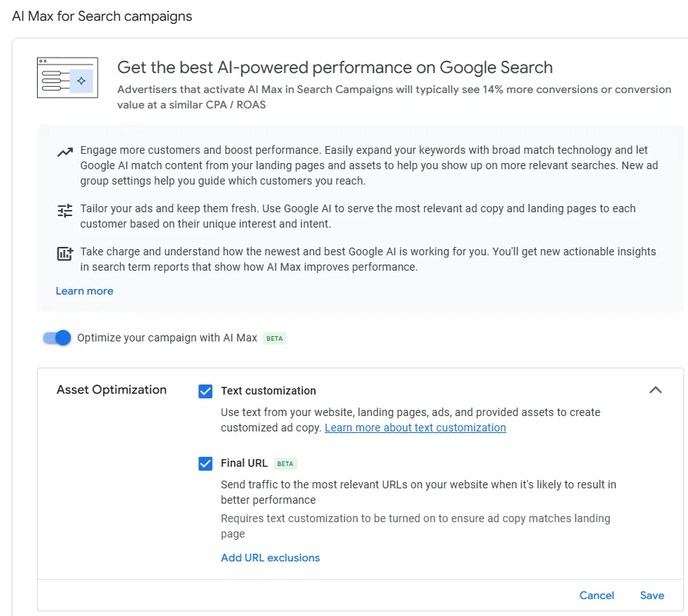The width and height of the screenshot is (688, 616).
Task: Uncheck the Text customization checkbox
Action: [x=205, y=391]
